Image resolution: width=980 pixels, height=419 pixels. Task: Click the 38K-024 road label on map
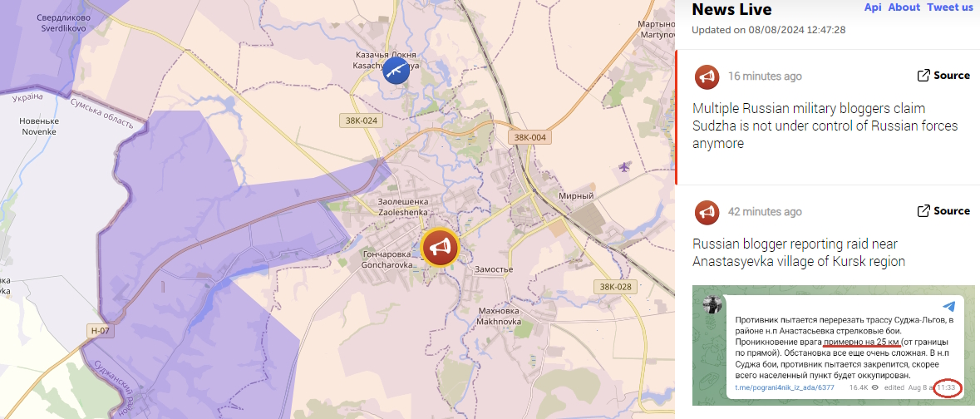(361, 121)
